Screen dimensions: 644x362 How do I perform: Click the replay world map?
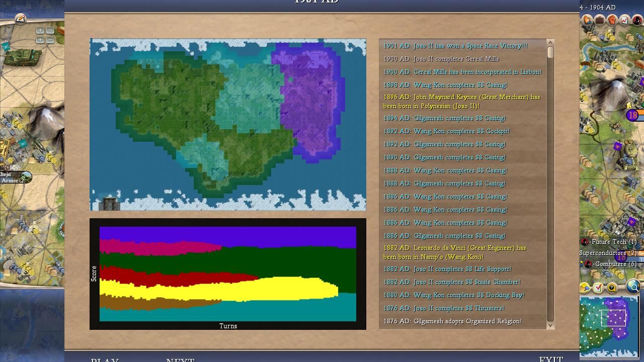(228, 125)
